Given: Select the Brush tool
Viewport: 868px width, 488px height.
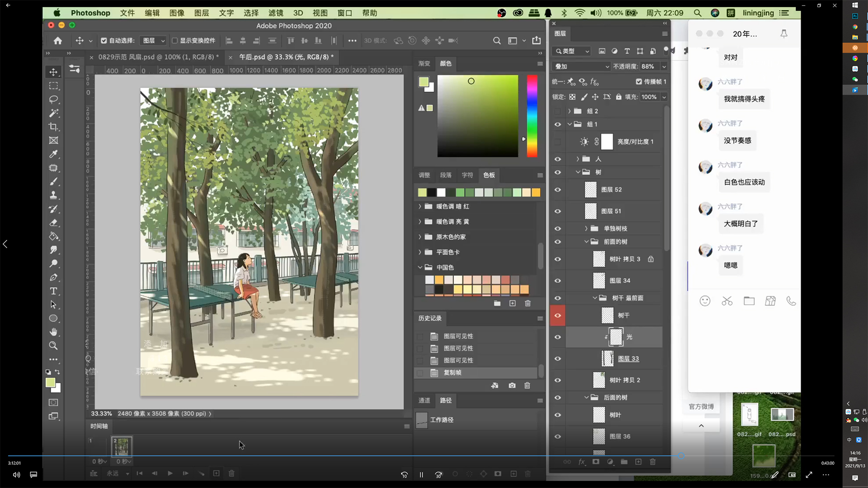Looking at the screenshot, I should 53,182.
